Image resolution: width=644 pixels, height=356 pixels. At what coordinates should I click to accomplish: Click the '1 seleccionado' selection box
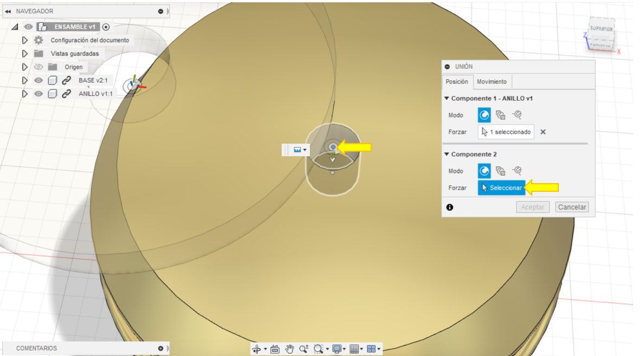coord(506,132)
